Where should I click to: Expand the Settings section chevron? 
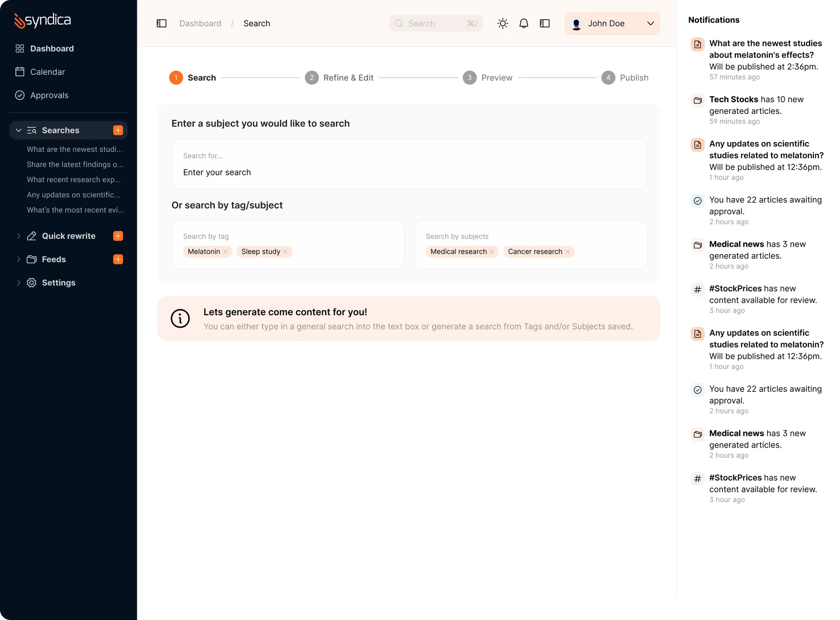pos(18,283)
